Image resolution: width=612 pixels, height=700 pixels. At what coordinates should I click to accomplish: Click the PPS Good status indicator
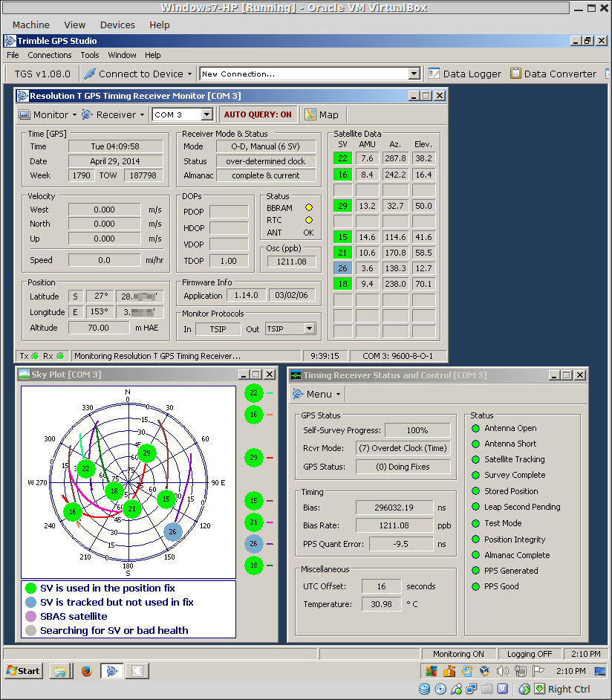coord(476,586)
